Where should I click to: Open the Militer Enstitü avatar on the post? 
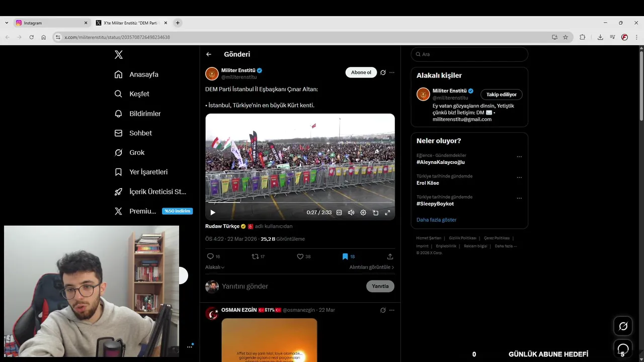[212, 73]
